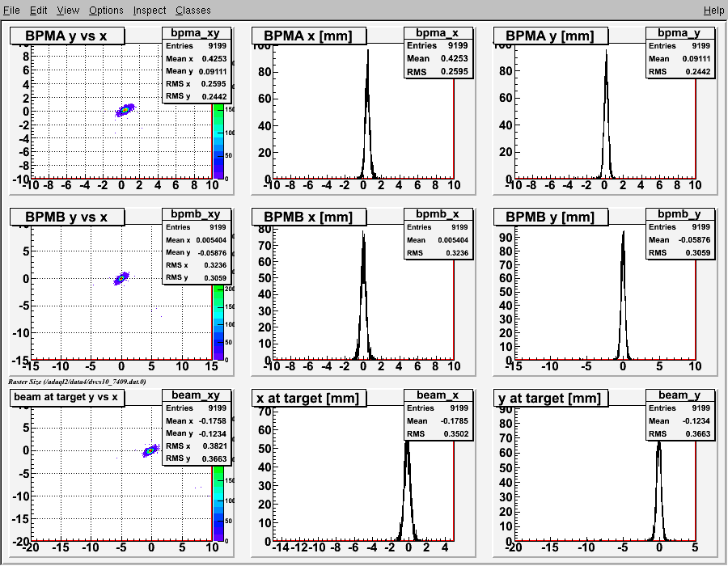728x566 pixels.
Task: Click 'RMS 0.3059' in bpmb_y stats
Action: point(679,253)
